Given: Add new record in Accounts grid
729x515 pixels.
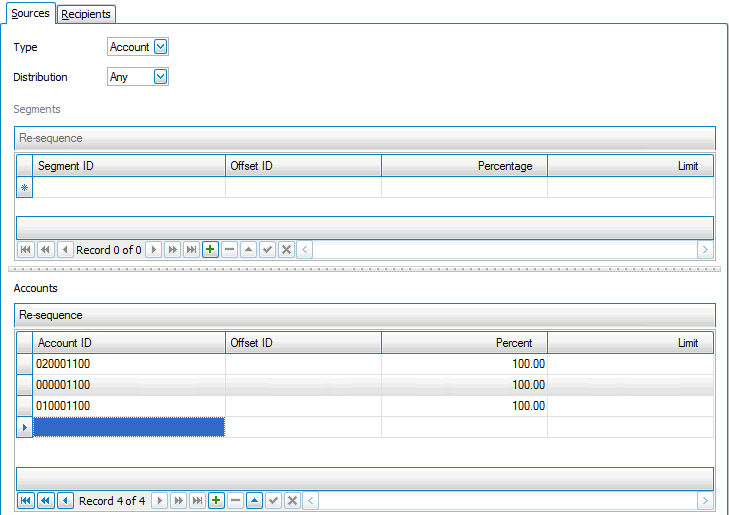Looking at the screenshot, I should tap(216, 500).
